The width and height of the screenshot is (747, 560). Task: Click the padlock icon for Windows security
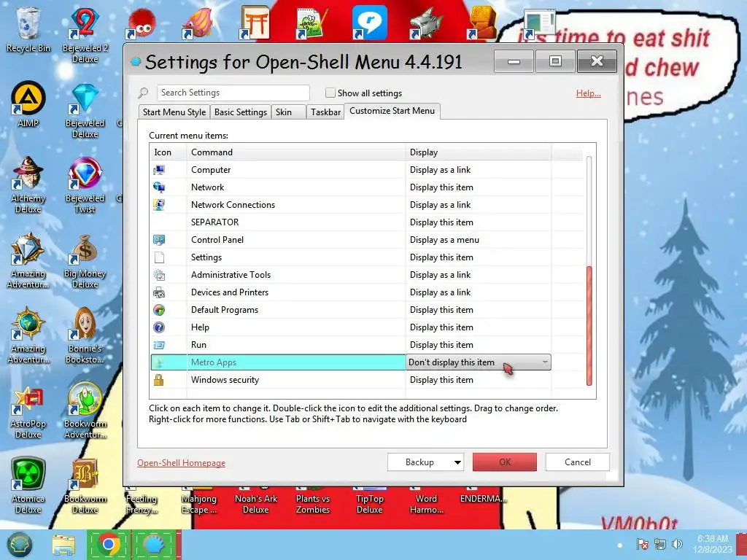coord(159,380)
